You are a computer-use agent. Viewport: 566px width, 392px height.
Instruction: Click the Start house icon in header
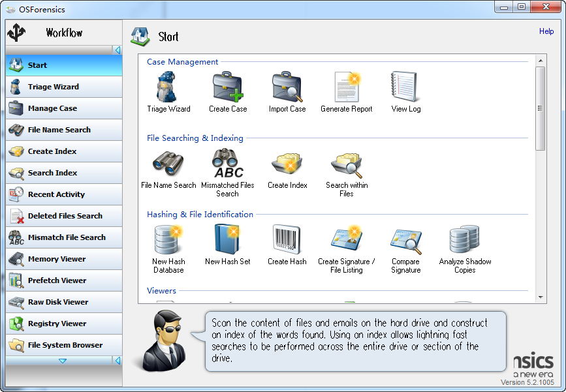click(x=140, y=37)
